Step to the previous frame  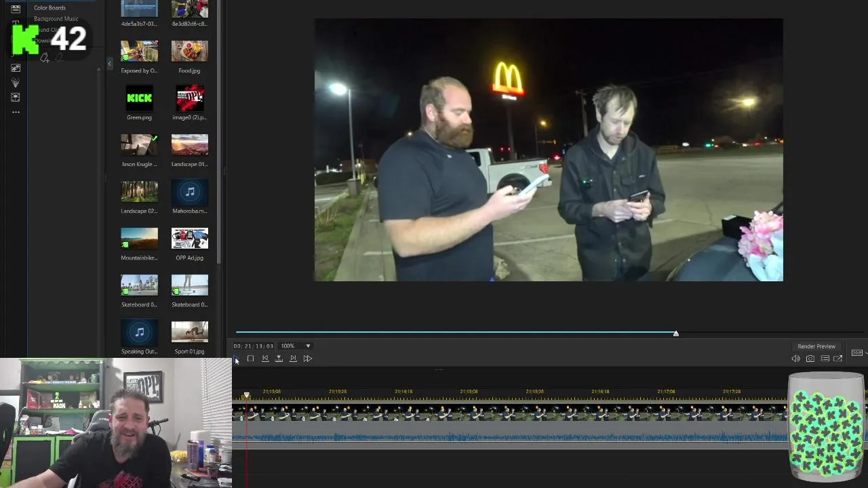[265, 359]
